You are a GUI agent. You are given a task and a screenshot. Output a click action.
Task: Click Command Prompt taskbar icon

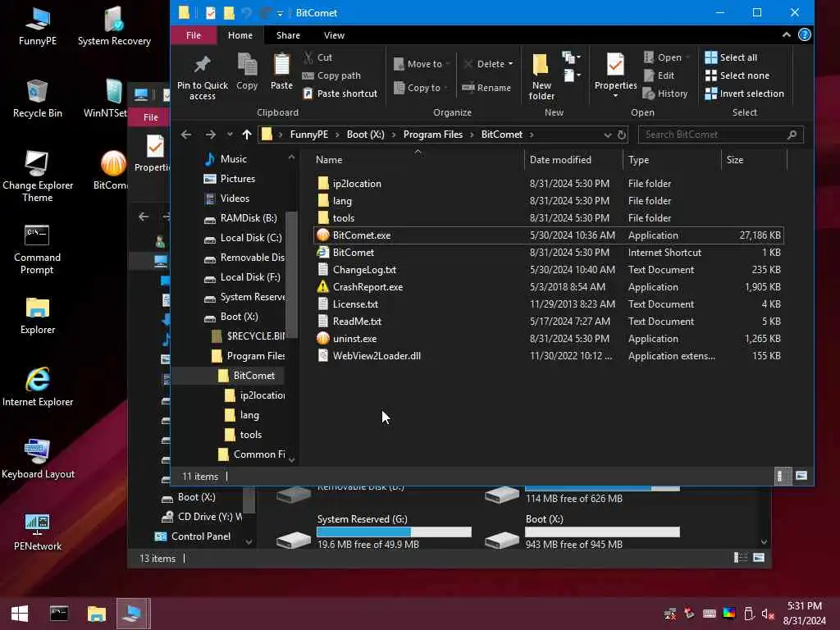point(59,614)
